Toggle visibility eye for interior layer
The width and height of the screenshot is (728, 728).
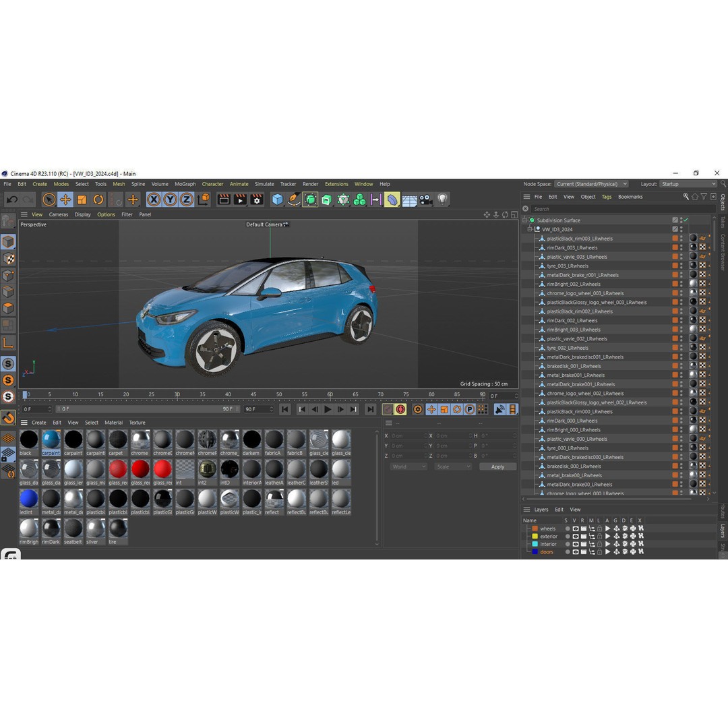(x=575, y=544)
